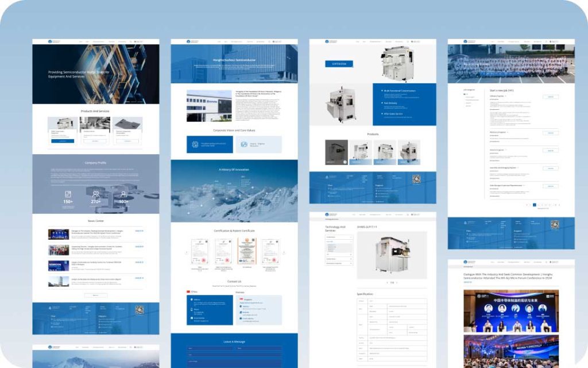Click the China flag icon under Contact Us

[x=188, y=292]
